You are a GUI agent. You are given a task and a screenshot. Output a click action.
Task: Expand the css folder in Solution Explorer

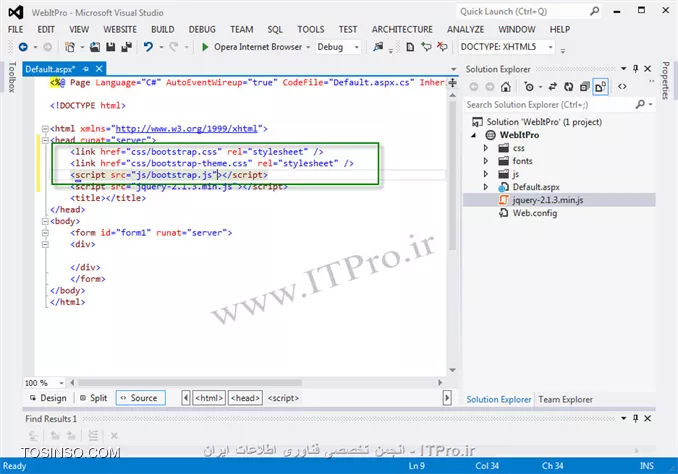click(x=486, y=148)
